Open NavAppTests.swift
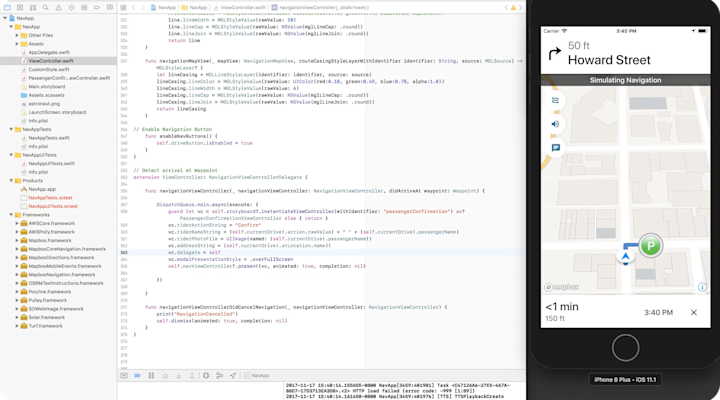 (x=49, y=138)
